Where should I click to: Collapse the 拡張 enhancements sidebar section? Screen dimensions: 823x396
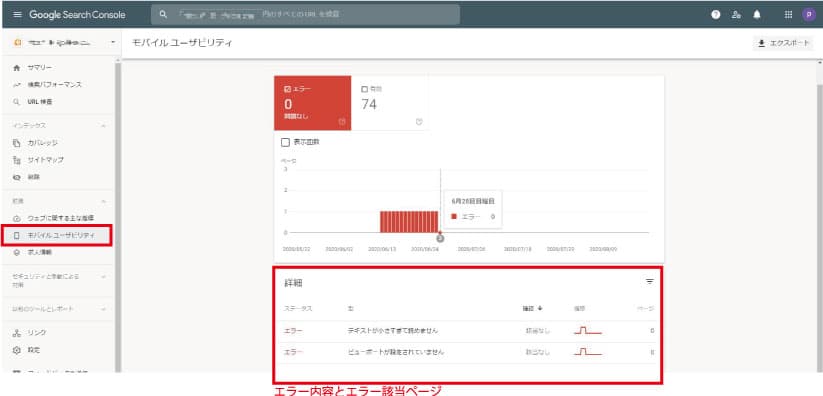[x=103, y=201]
